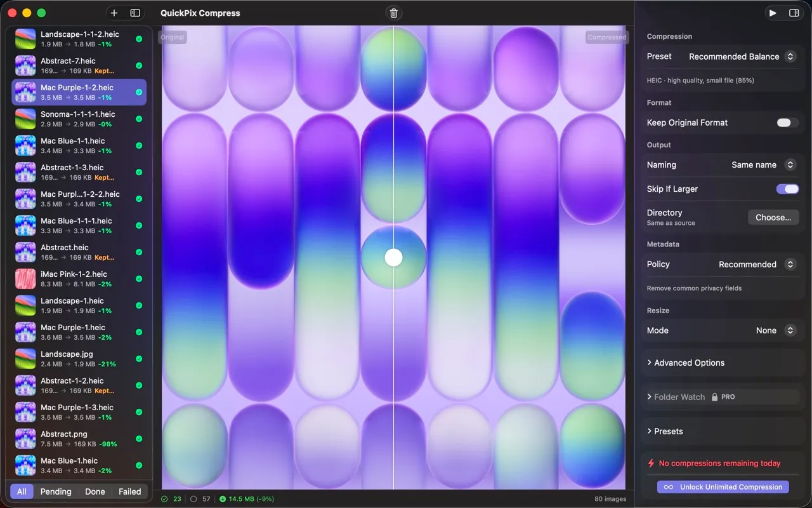812x508 pixels.
Task: Click the add images plus icon
Action: [114, 13]
